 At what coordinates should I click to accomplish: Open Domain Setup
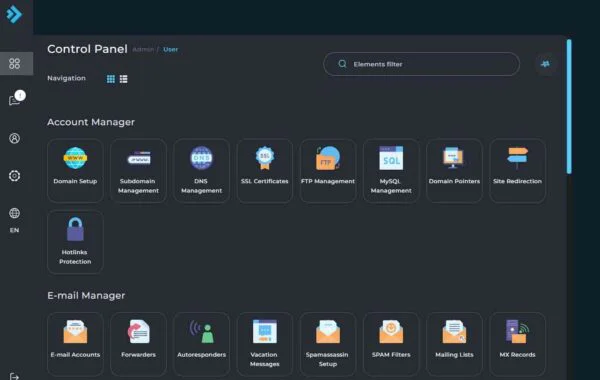click(x=75, y=170)
